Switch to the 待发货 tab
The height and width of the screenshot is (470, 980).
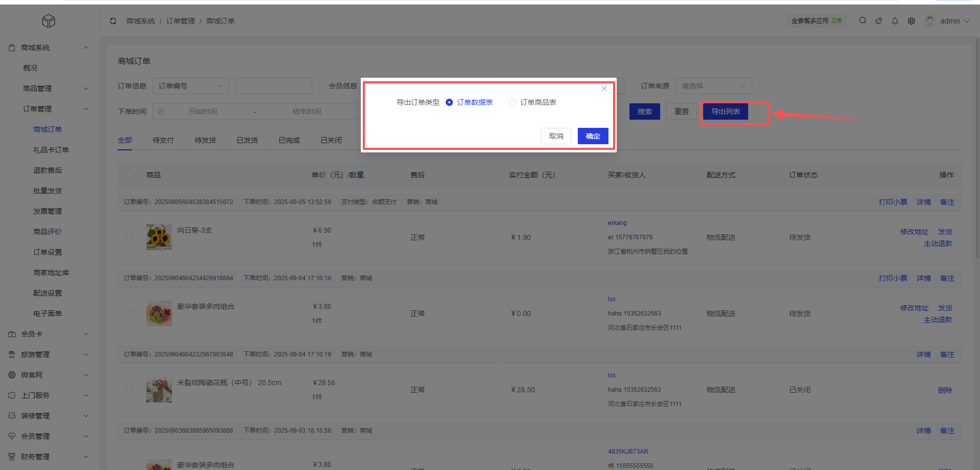[x=205, y=140]
